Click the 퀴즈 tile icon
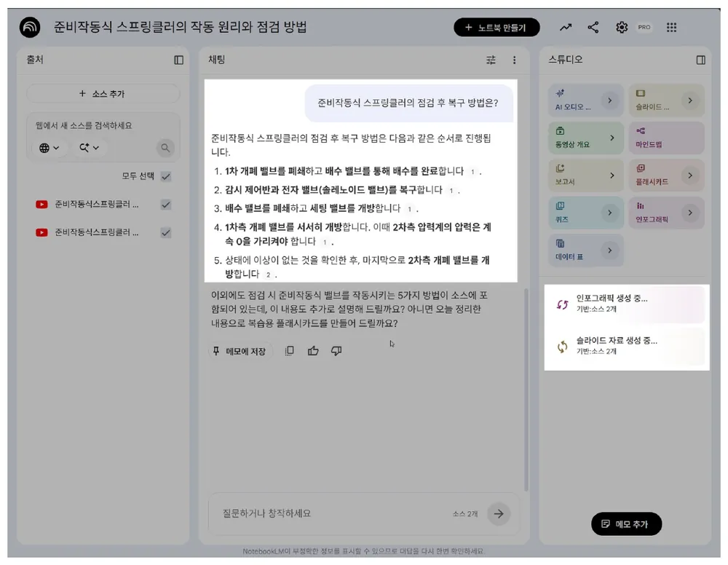Image resolution: width=728 pixels, height=565 pixels. click(x=561, y=205)
